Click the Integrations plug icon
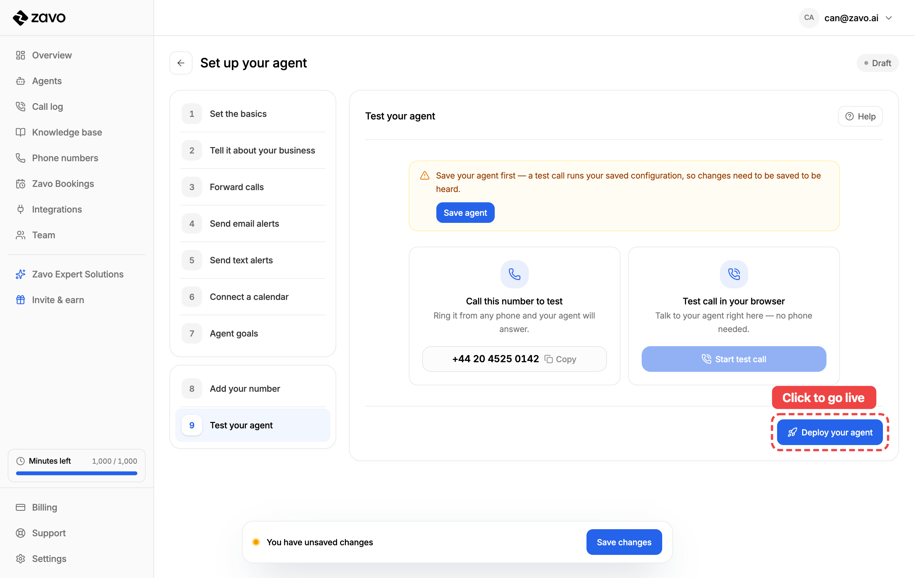 point(21,209)
